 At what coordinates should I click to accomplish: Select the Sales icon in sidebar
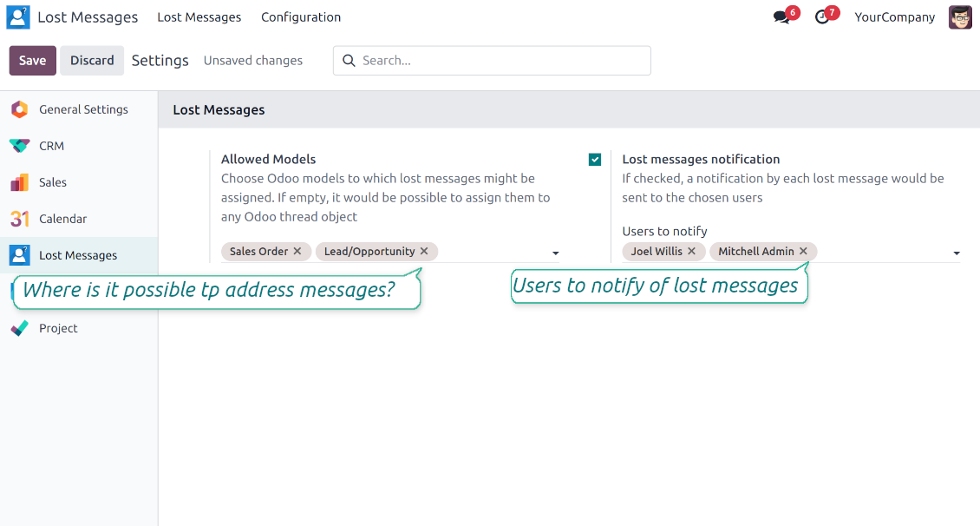click(x=19, y=182)
